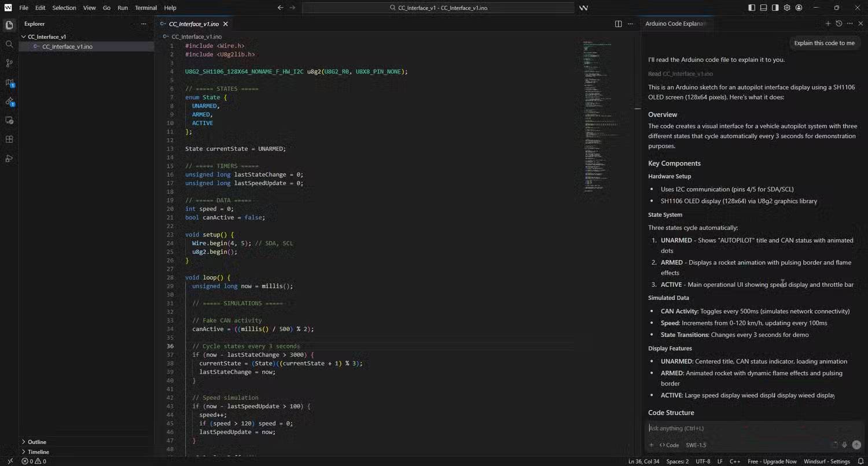Open the Selection menu
The width and height of the screenshot is (868, 466).
coord(64,8)
